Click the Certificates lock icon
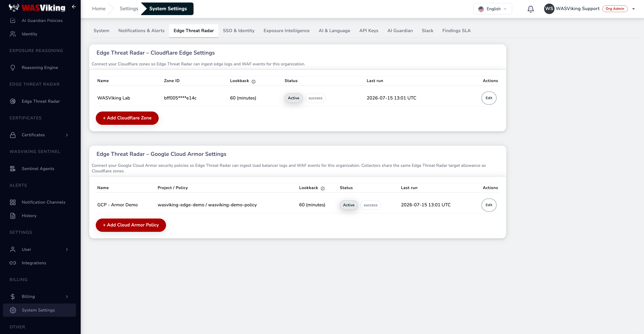This screenshot has height=334, width=644. point(13,135)
